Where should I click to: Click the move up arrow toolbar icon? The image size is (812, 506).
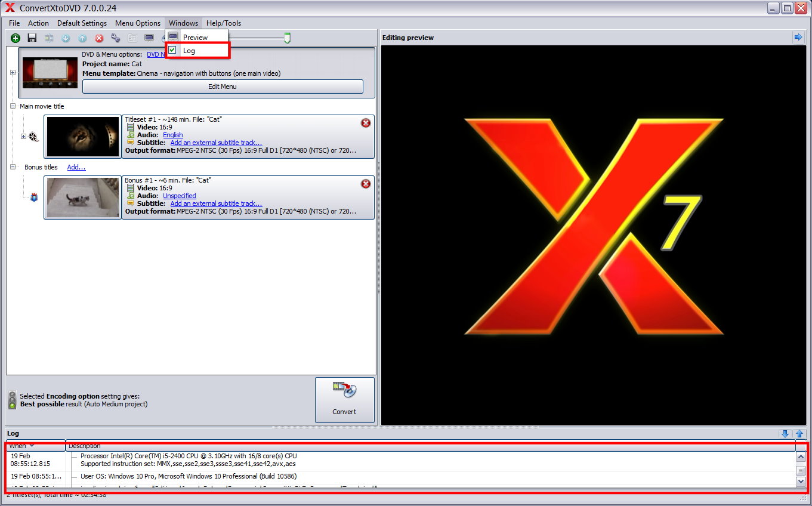pos(82,38)
